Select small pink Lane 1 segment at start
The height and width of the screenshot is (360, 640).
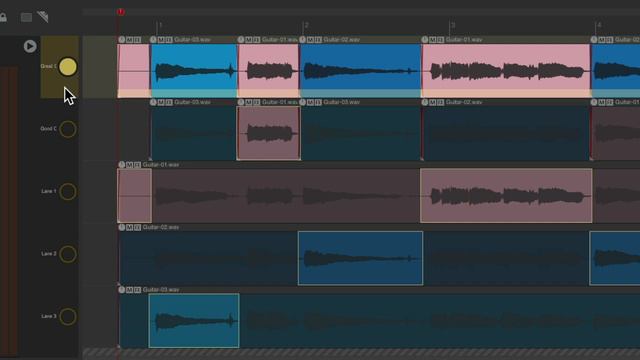pos(134,196)
